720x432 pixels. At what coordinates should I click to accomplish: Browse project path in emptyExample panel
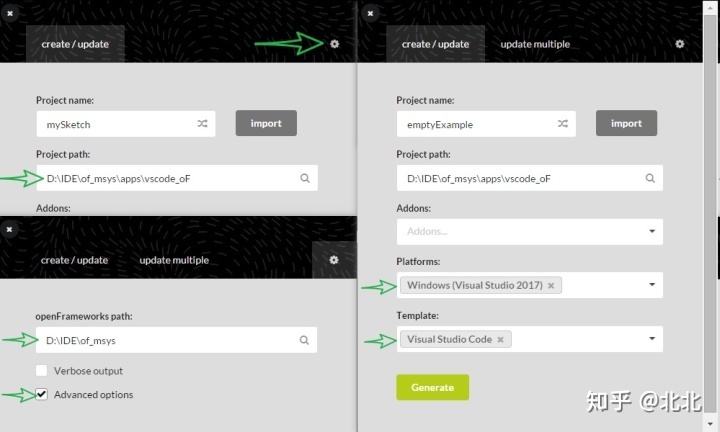point(650,178)
